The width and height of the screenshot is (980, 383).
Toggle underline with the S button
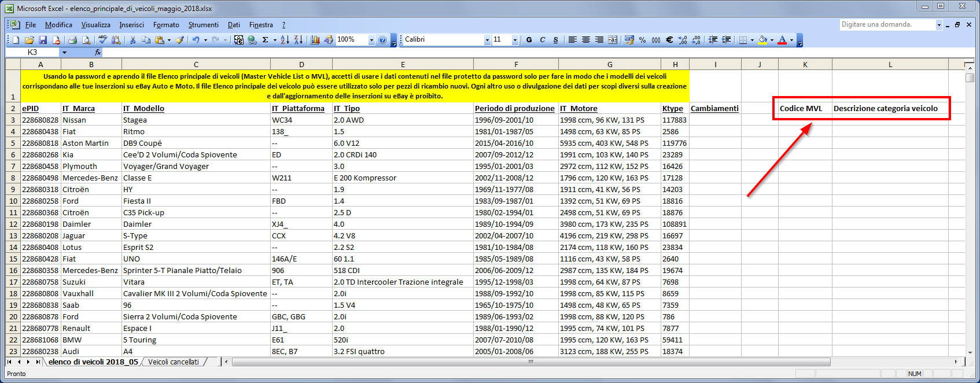coord(556,40)
